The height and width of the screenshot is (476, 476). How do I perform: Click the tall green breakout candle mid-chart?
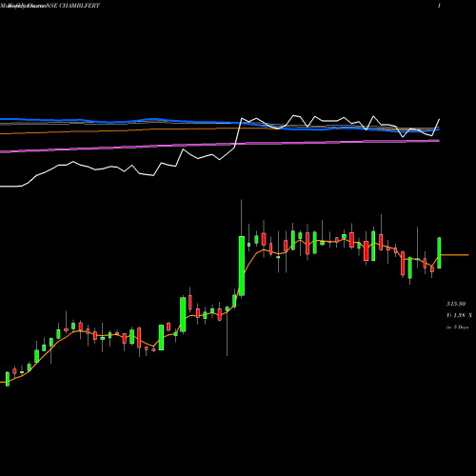tap(242, 266)
